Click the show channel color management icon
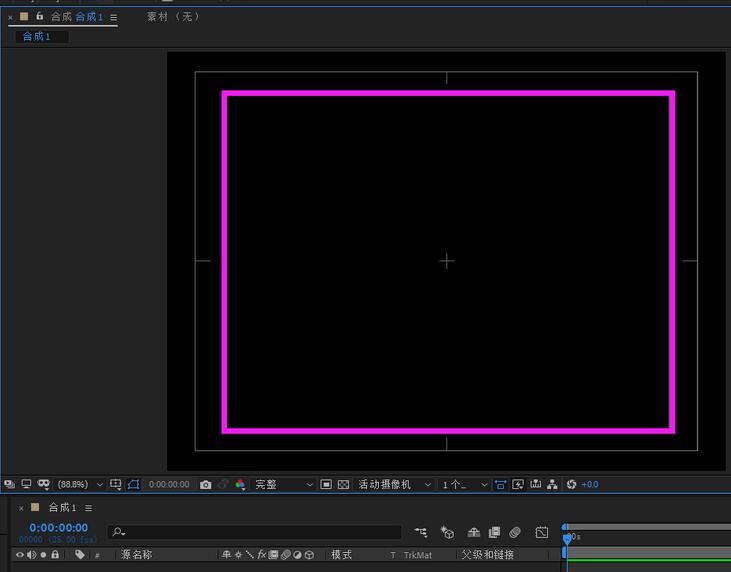 tap(240, 484)
